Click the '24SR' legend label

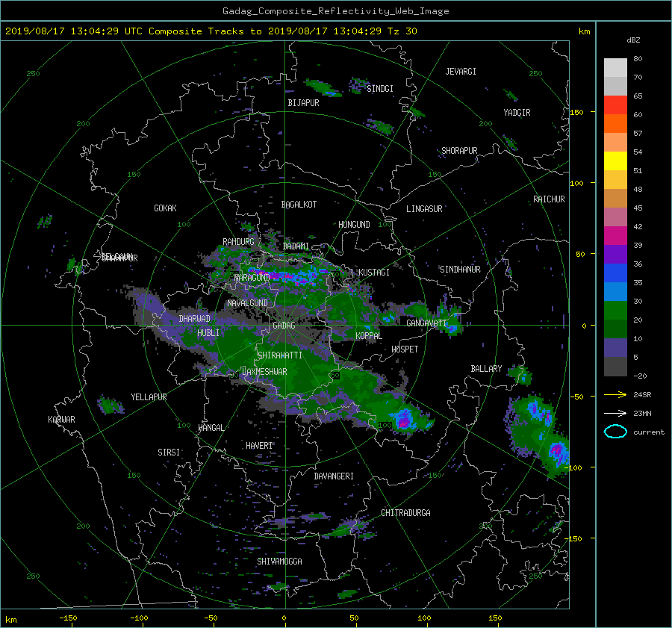[x=642, y=395]
